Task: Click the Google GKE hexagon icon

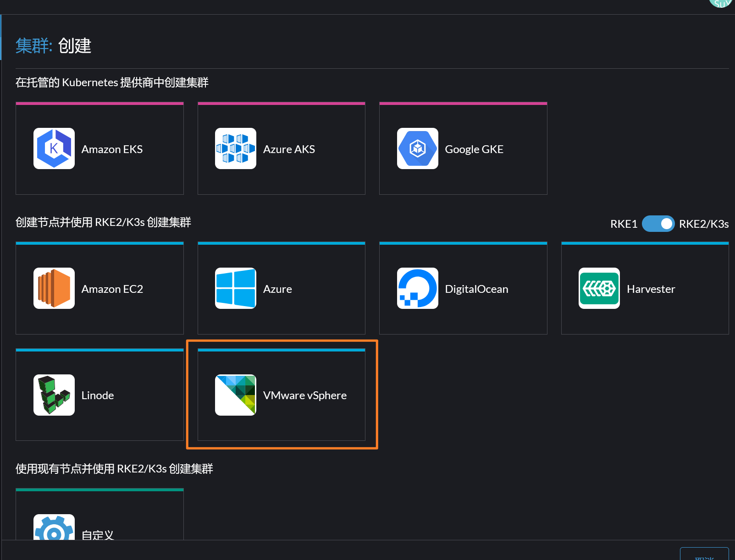Action: (x=417, y=148)
